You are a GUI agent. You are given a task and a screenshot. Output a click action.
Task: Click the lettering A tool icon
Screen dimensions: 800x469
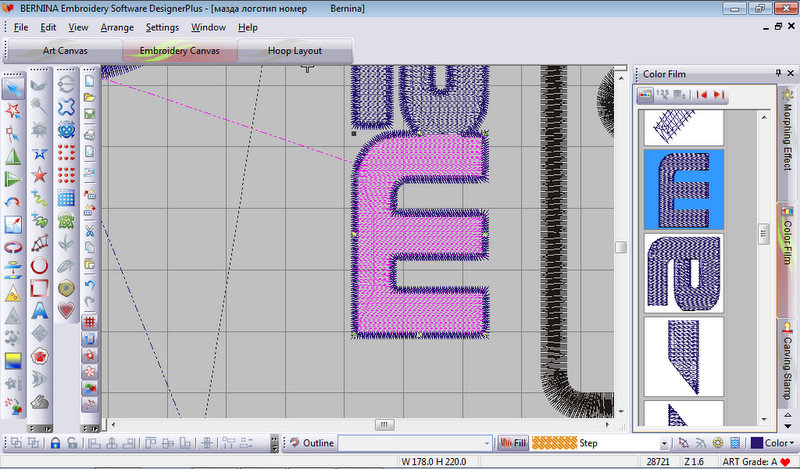[x=40, y=310]
